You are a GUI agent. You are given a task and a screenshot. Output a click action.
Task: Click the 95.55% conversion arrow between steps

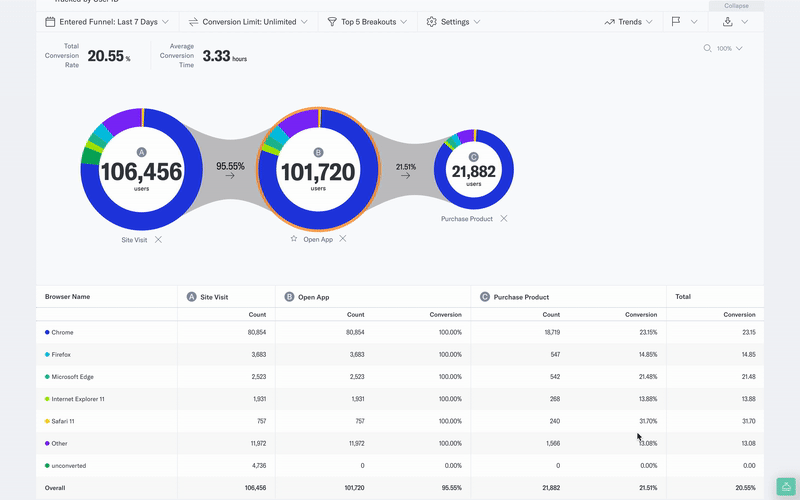point(230,170)
